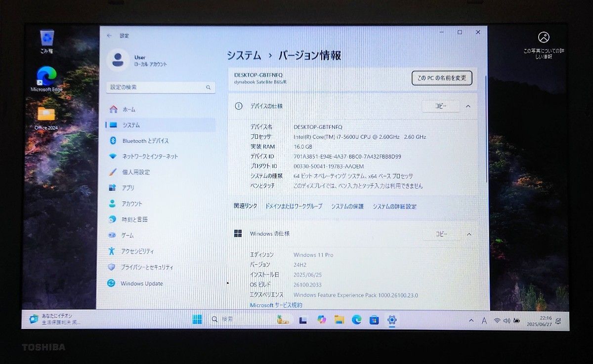Open Microsoft Store from the taskbar
The width and height of the screenshot is (593, 364).
pyautogui.click(x=375, y=320)
